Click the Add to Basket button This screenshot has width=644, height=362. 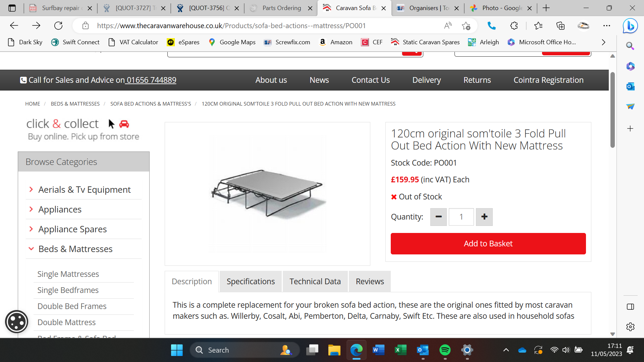pyautogui.click(x=488, y=244)
